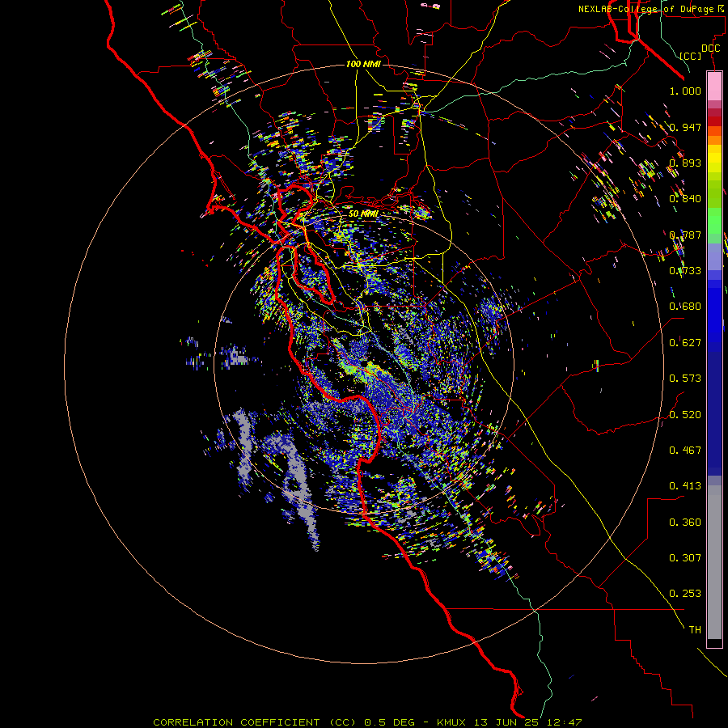The height and width of the screenshot is (728, 728).
Task: Click the TH threshold label on legend
Action: [695, 630]
